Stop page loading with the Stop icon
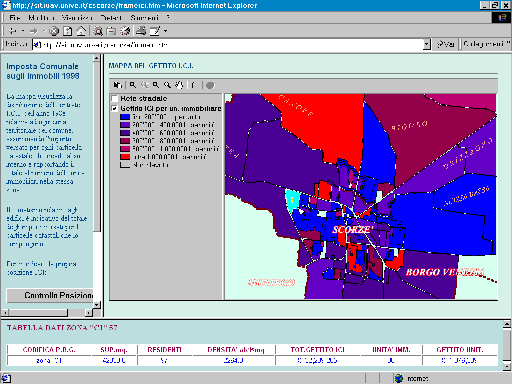512x384 pixels. click(x=54, y=31)
